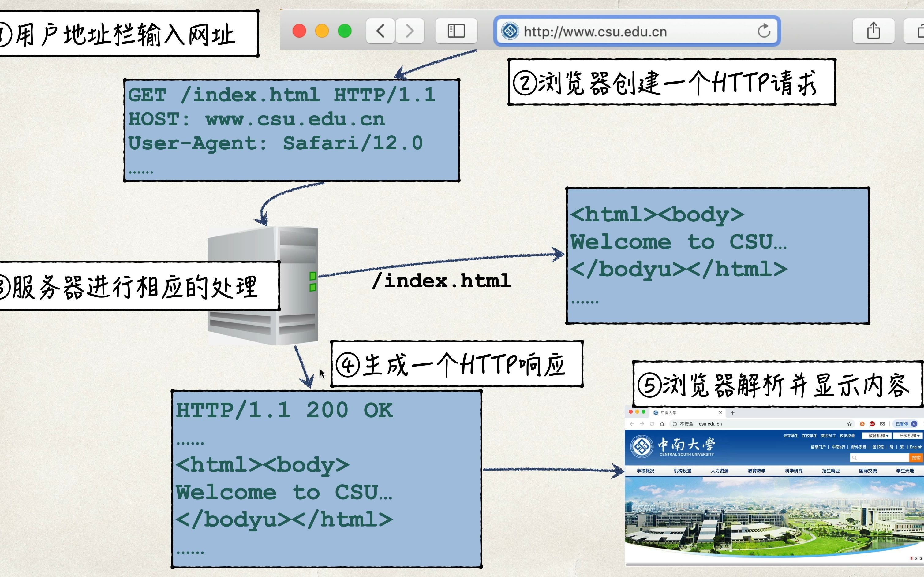Click the campus banner photo on CSU page
924x577 pixels.
pyautogui.click(x=774, y=517)
